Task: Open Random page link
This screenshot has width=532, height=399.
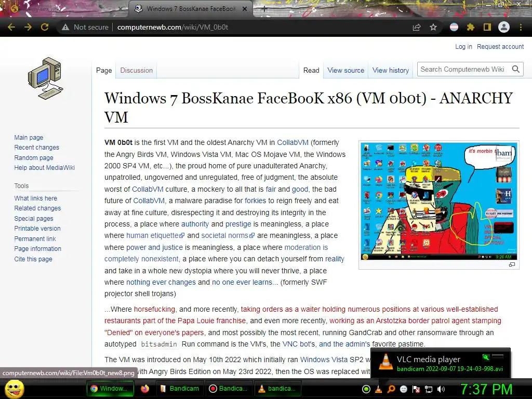Action: (34, 157)
